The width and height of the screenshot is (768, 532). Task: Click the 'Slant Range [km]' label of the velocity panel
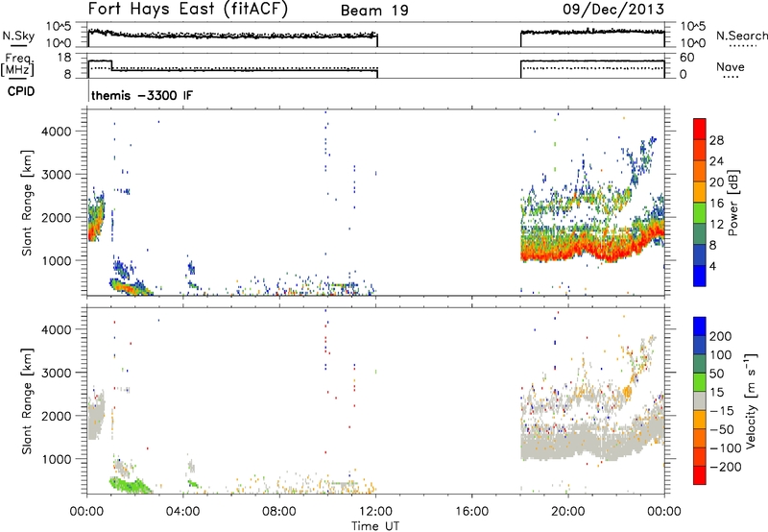pyautogui.click(x=27, y=401)
